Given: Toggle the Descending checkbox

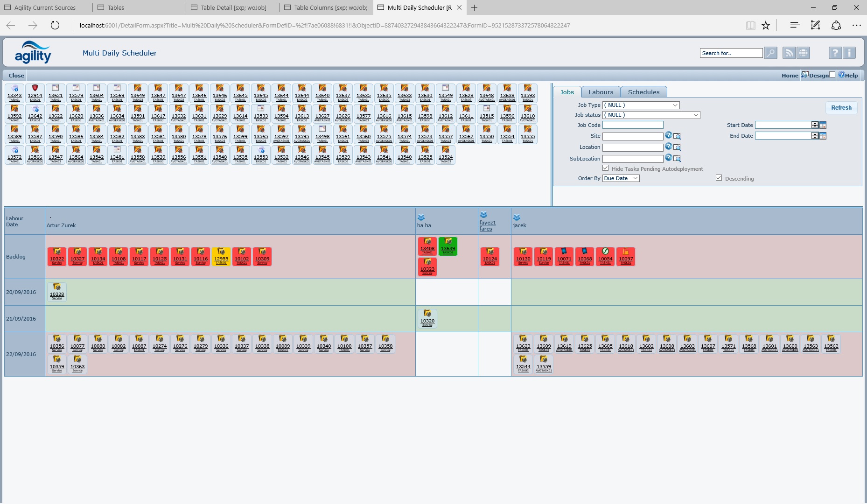Looking at the screenshot, I should [719, 178].
